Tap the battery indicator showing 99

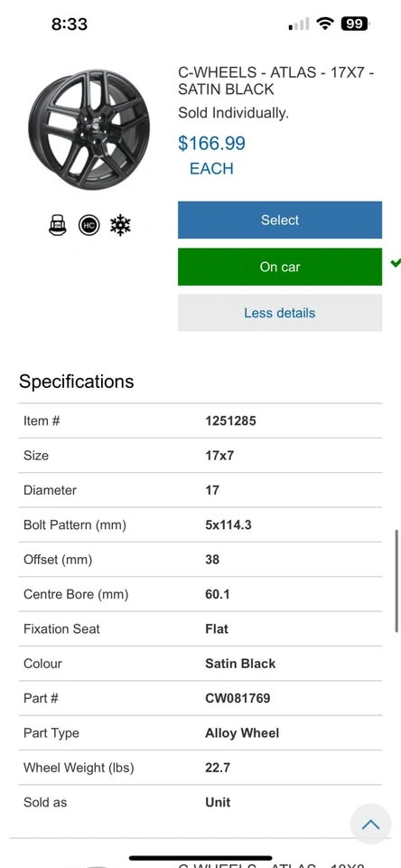click(355, 24)
